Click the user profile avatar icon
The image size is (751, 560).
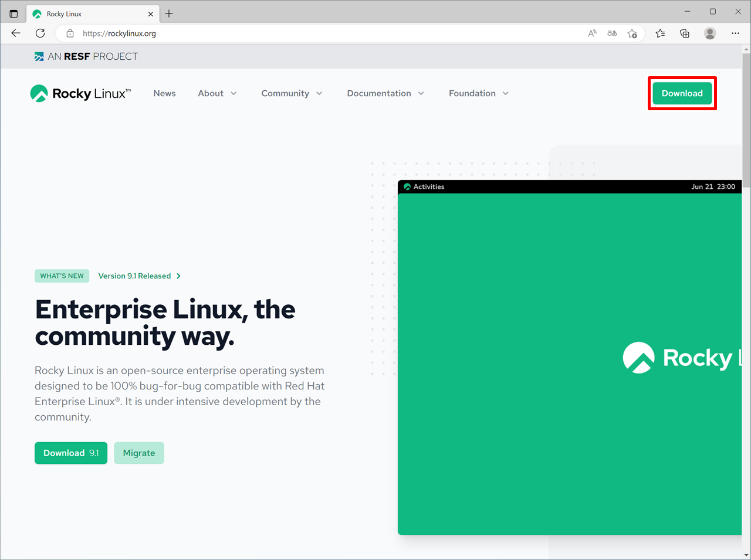(710, 33)
